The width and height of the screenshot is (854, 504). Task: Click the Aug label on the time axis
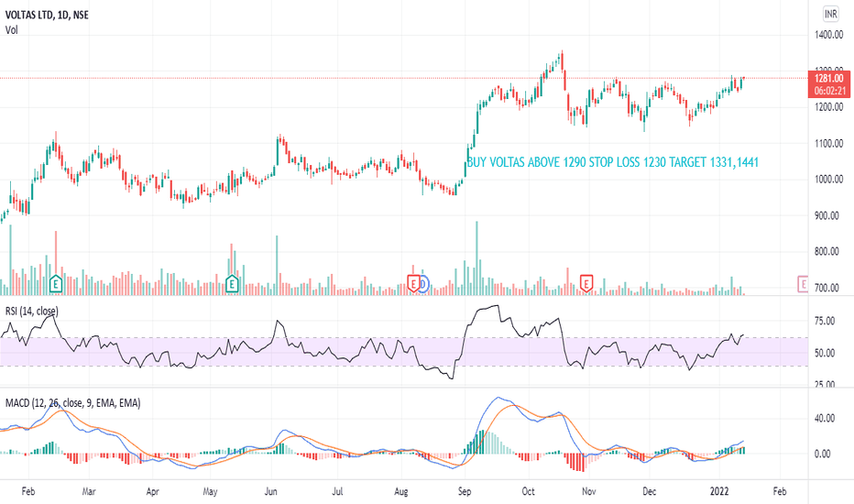[400, 491]
